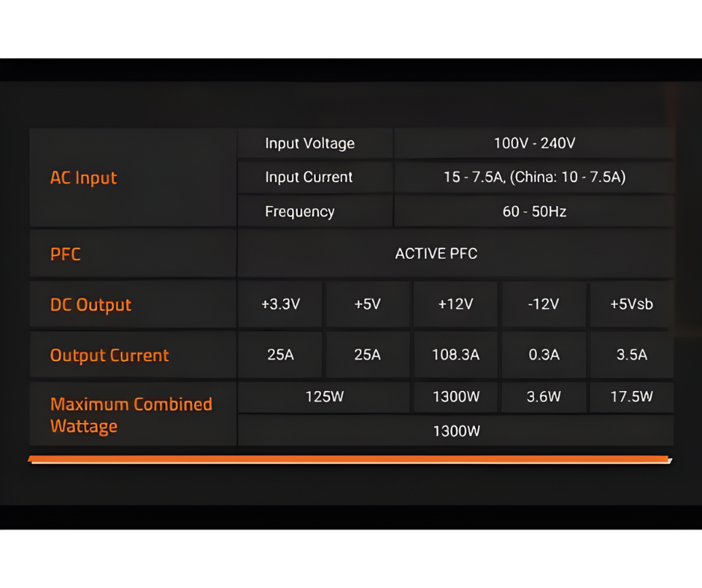Click the AC Input row heading
The width and height of the screenshot is (702, 588).
(x=84, y=178)
